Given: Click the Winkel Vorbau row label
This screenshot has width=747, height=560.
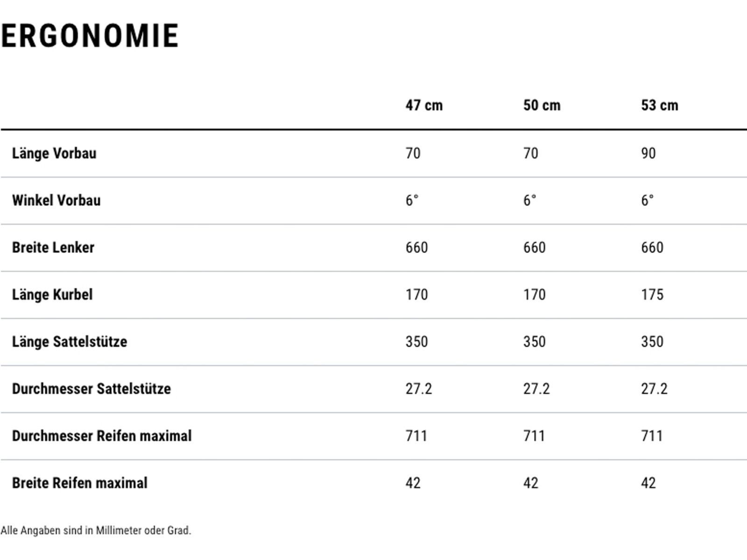Looking at the screenshot, I should point(56,201).
